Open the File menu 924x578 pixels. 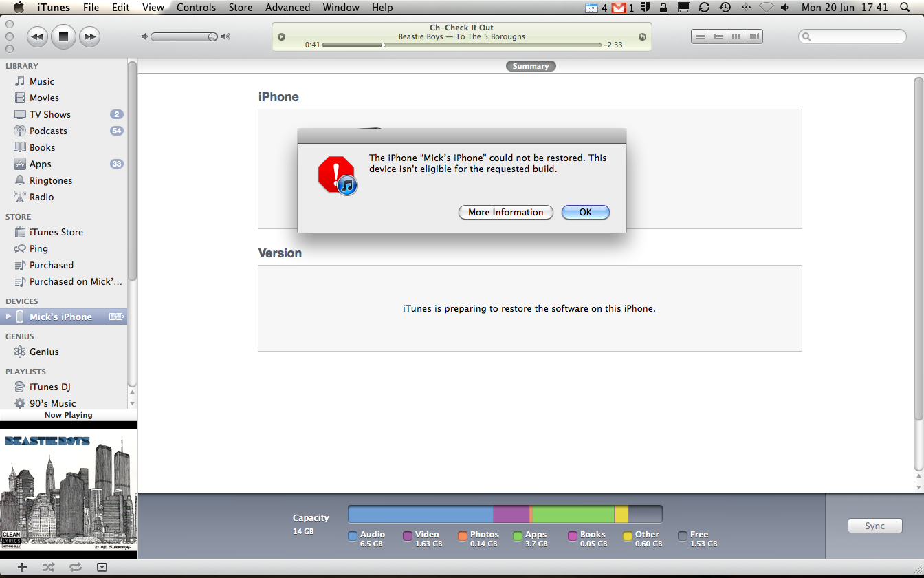tap(91, 8)
